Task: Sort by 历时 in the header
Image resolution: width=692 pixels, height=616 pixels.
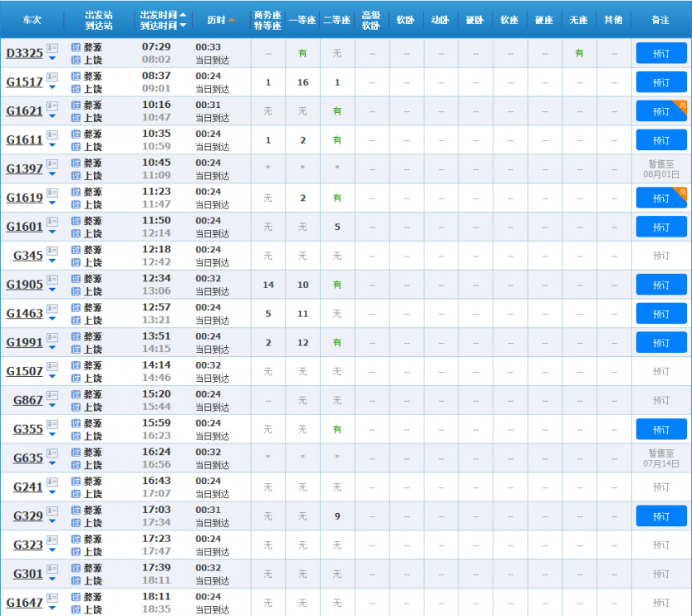Action: click(221, 20)
